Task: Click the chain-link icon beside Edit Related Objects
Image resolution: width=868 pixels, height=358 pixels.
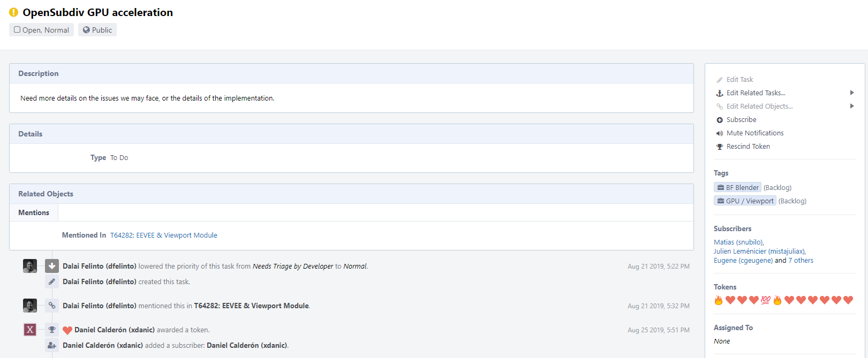Action: [720, 106]
